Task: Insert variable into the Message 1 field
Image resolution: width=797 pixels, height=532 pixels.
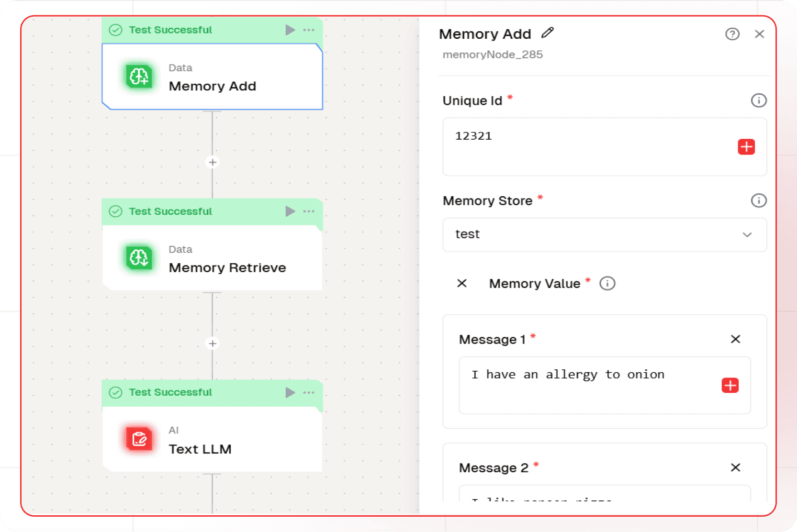Action: pos(730,385)
